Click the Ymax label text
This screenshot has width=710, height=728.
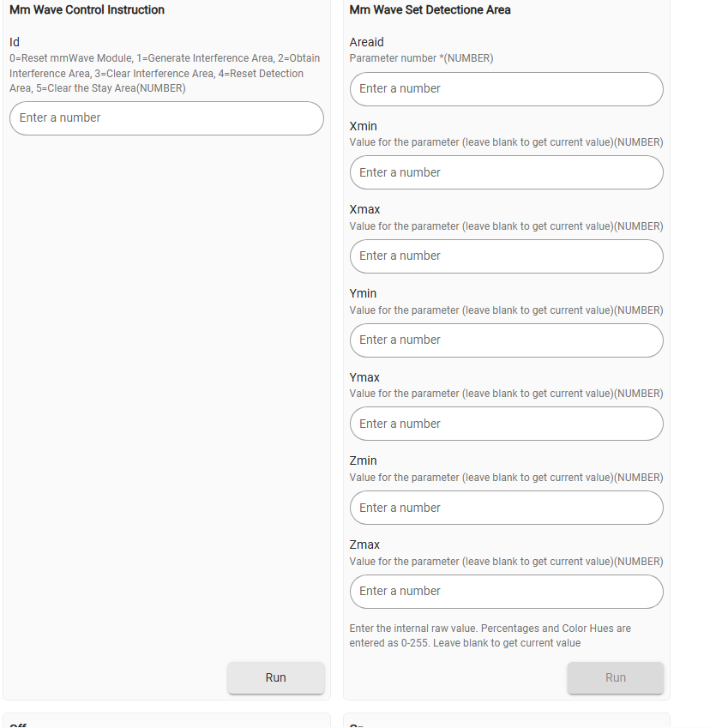pyautogui.click(x=365, y=377)
